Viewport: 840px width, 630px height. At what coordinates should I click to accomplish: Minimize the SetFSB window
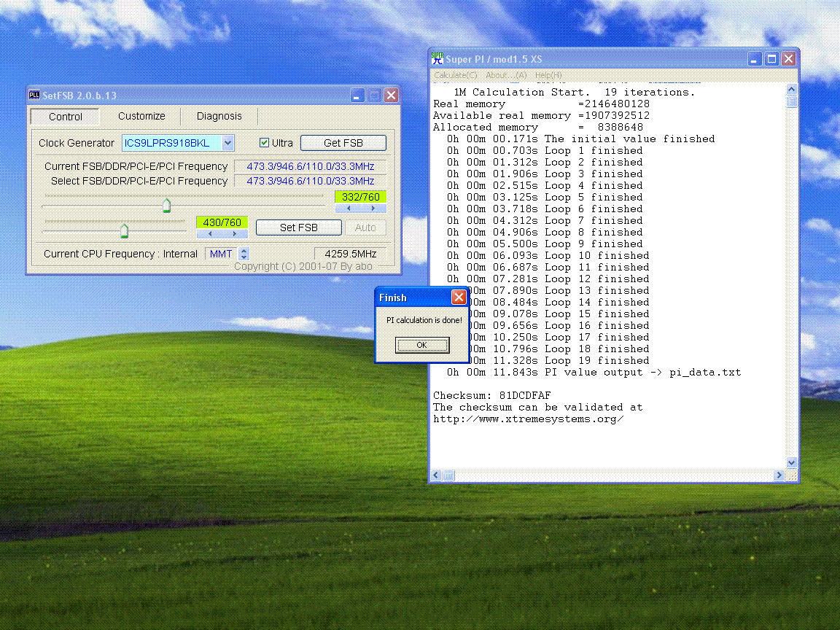pyautogui.click(x=357, y=95)
